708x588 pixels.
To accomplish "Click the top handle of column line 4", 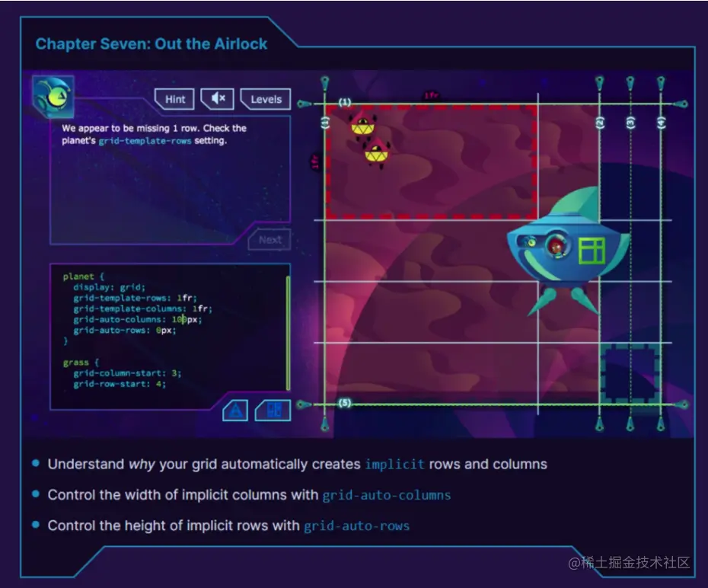I will 661,84.
